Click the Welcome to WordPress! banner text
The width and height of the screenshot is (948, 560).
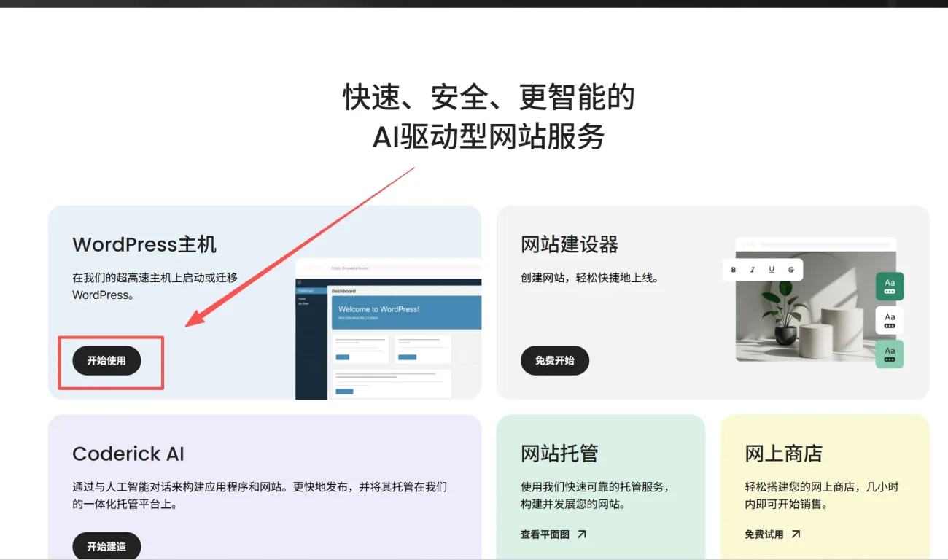pyautogui.click(x=378, y=309)
